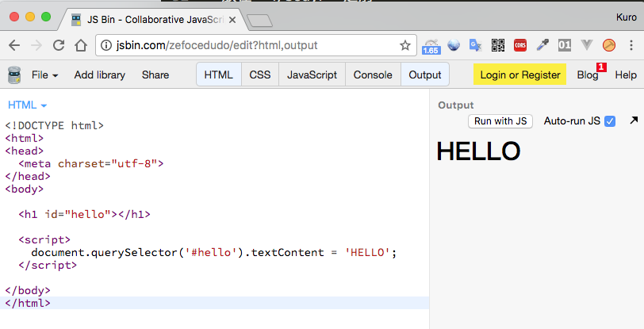The height and width of the screenshot is (329, 644).
Task: Open the Add library menu
Action: point(99,75)
